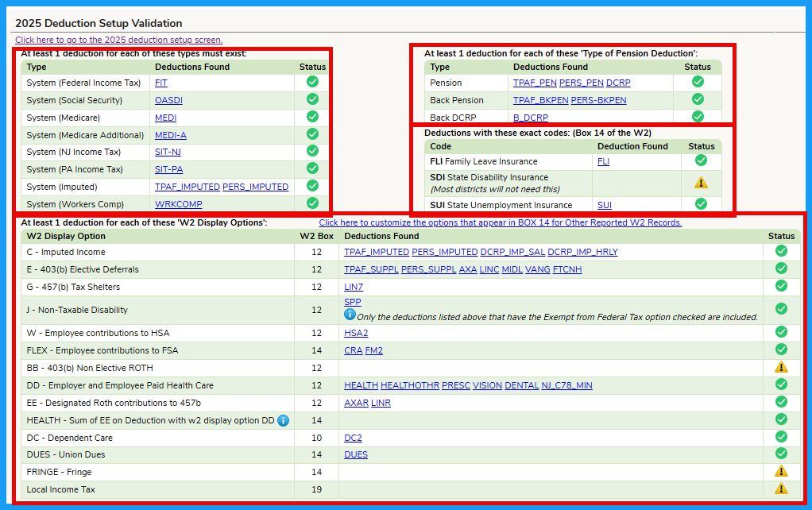Open the DCRP pension deduction link
The height and width of the screenshot is (510, 812).
pyautogui.click(x=618, y=83)
